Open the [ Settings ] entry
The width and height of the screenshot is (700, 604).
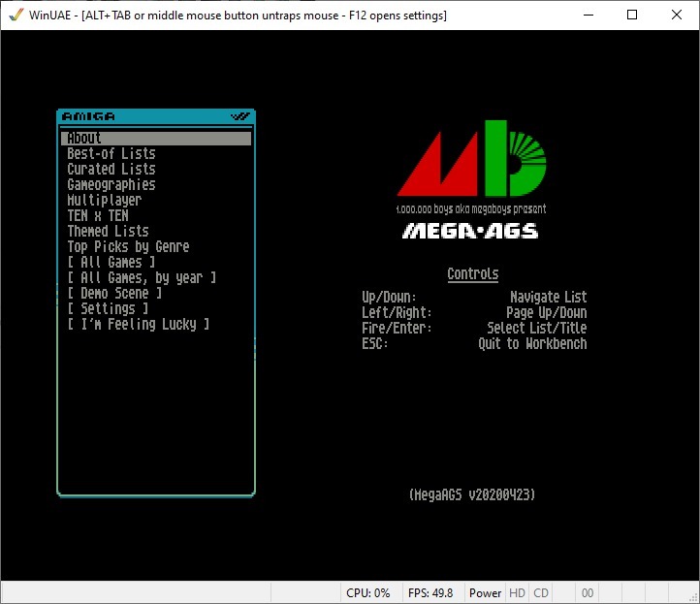coord(108,309)
